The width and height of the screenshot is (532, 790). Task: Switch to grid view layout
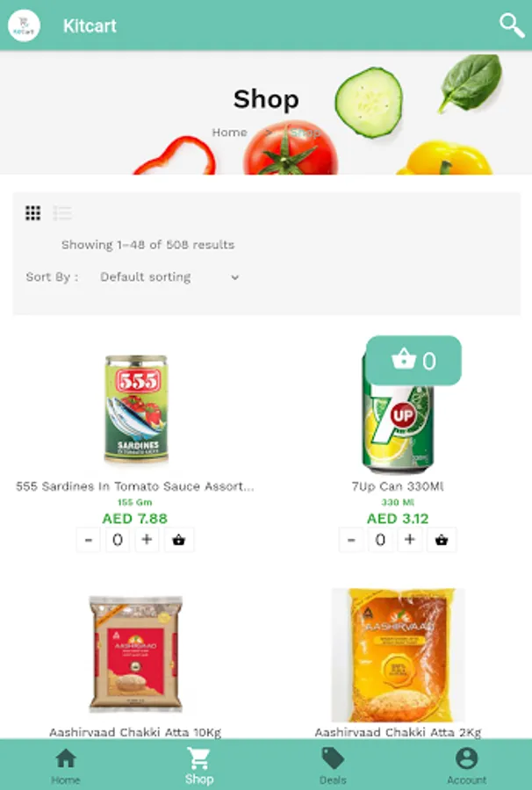[32, 213]
